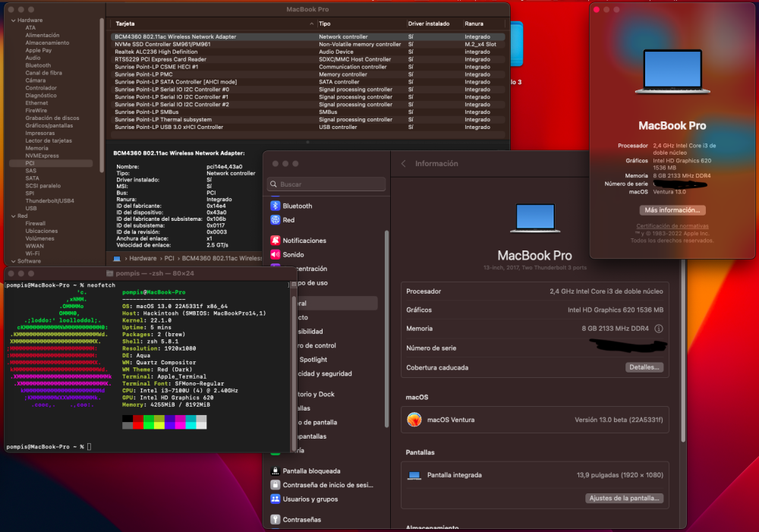
Task: Click the Procesador row in Información pane
Action: coord(535,291)
